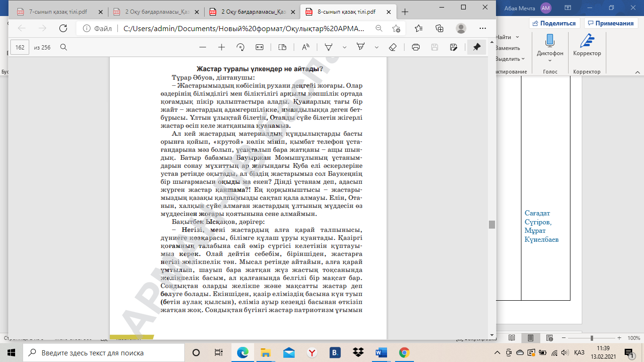Select the PDF Erase tool
The width and height of the screenshot is (644, 362).
[393, 47]
